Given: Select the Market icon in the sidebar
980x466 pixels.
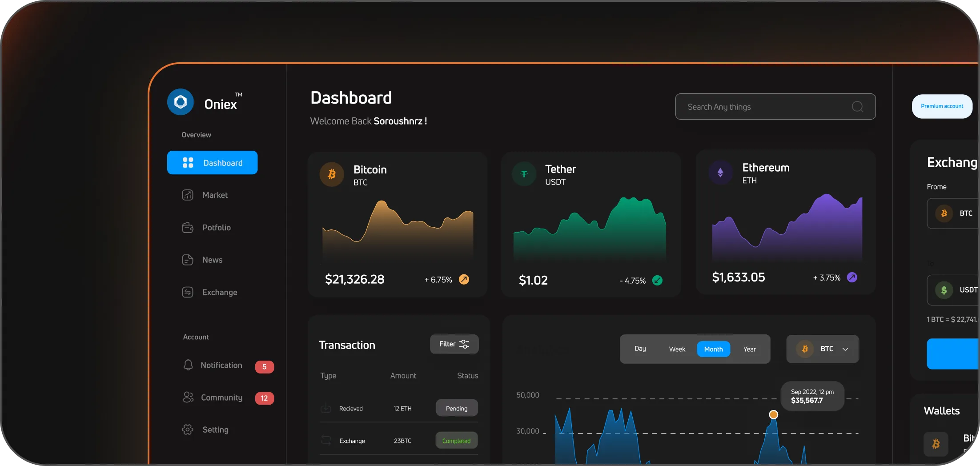Looking at the screenshot, I should point(188,195).
